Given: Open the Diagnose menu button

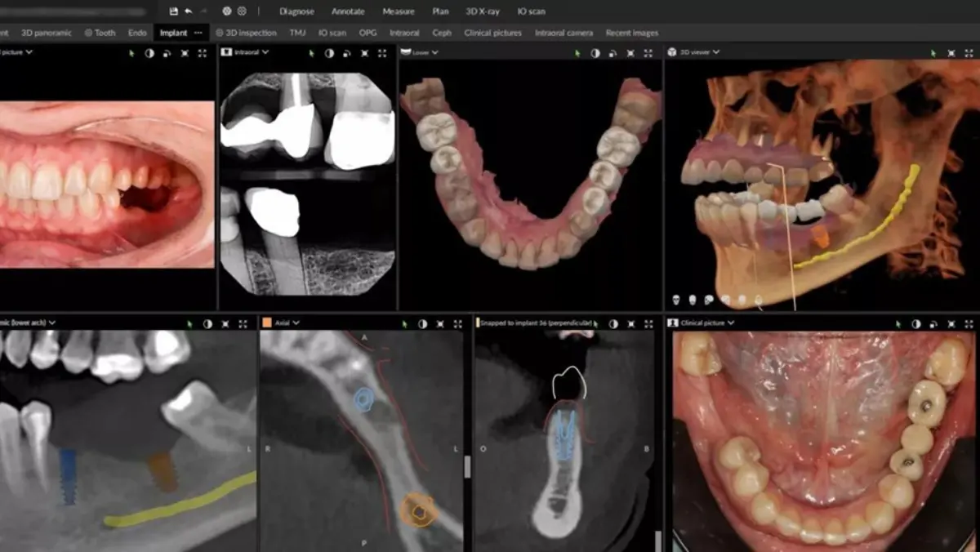Looking at the screenshot, I should click(x=296, y=11).
